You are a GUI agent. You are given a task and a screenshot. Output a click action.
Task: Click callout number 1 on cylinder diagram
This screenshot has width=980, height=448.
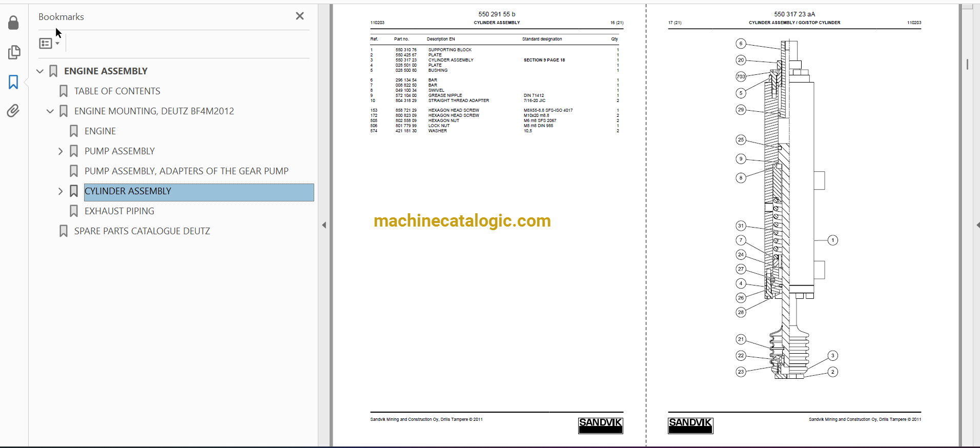833,240
